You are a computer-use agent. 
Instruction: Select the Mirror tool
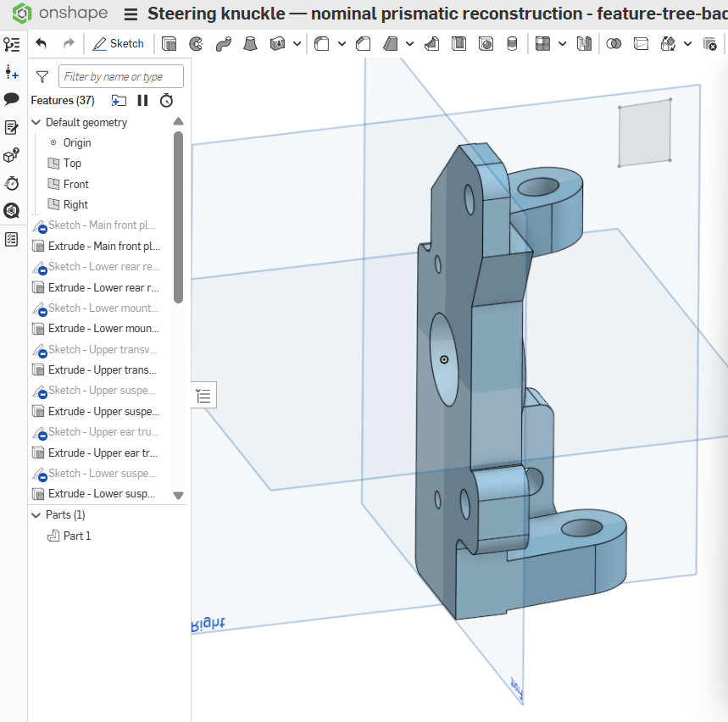(x=584, y=44)
